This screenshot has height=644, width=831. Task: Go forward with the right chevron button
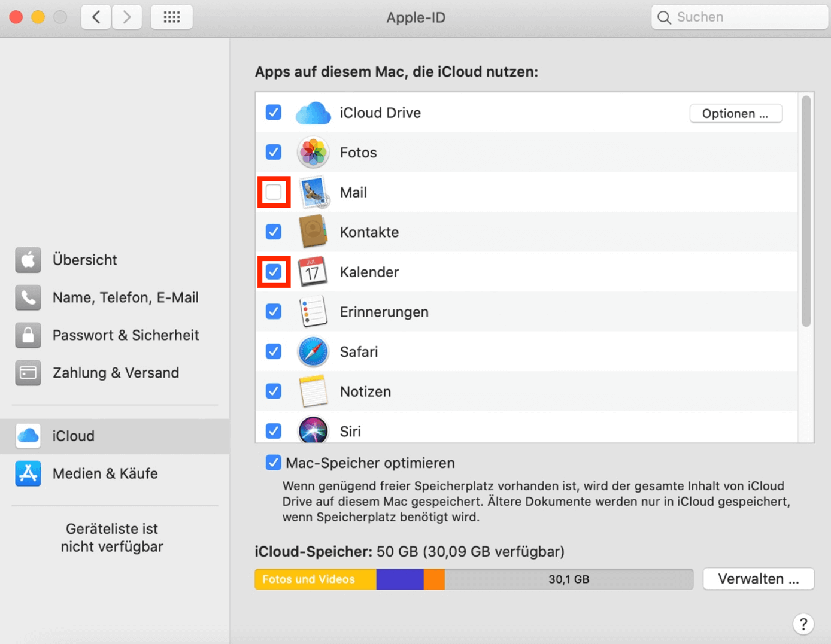coord(127,17)
